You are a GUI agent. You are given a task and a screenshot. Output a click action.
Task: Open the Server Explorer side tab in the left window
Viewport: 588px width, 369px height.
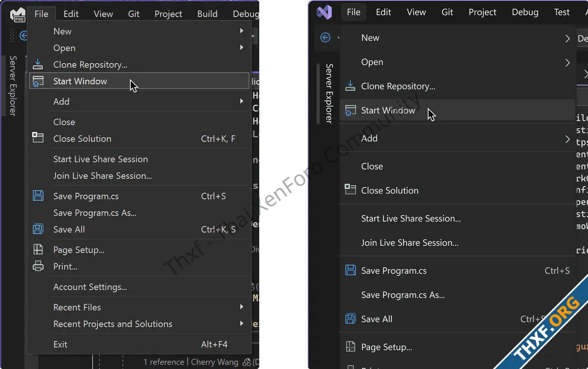[13, 86]
